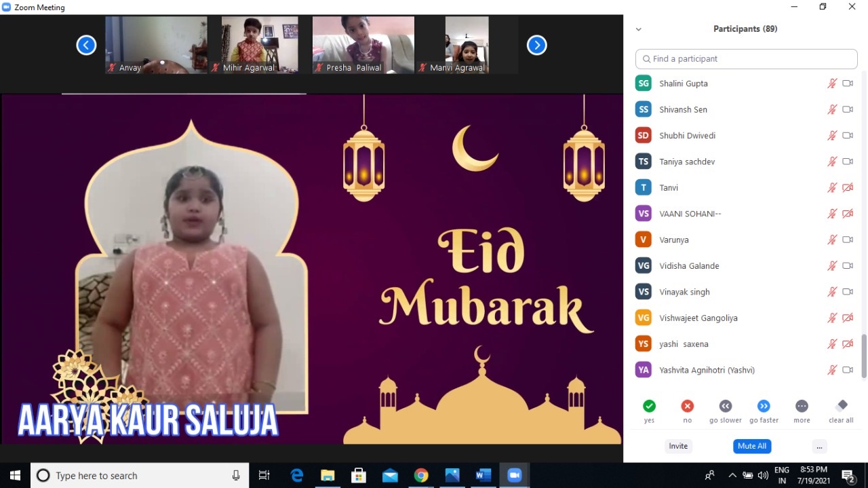
Task: Show hidden system tray icons chevron
Action: pyautogui.click(x=732, y=476)
